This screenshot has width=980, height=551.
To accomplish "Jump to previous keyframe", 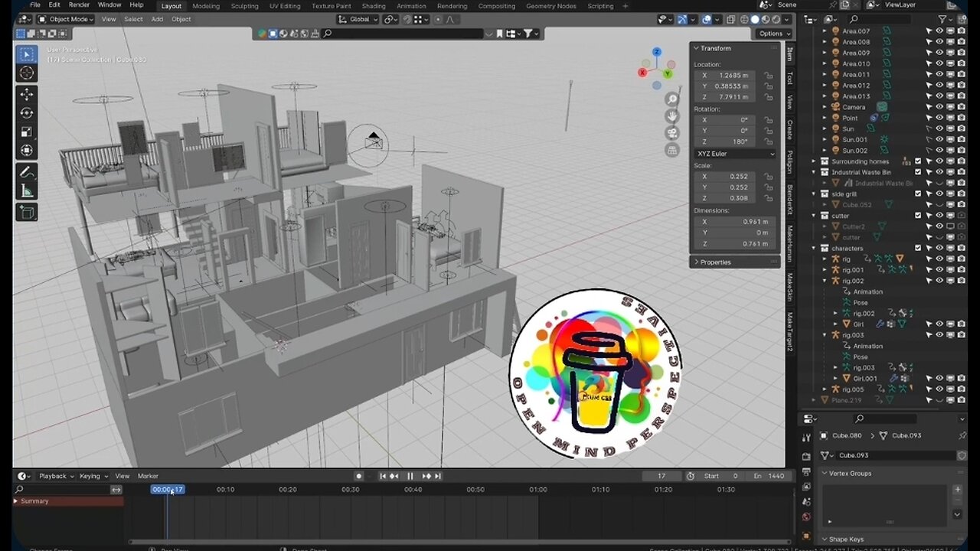I will 394,476.
